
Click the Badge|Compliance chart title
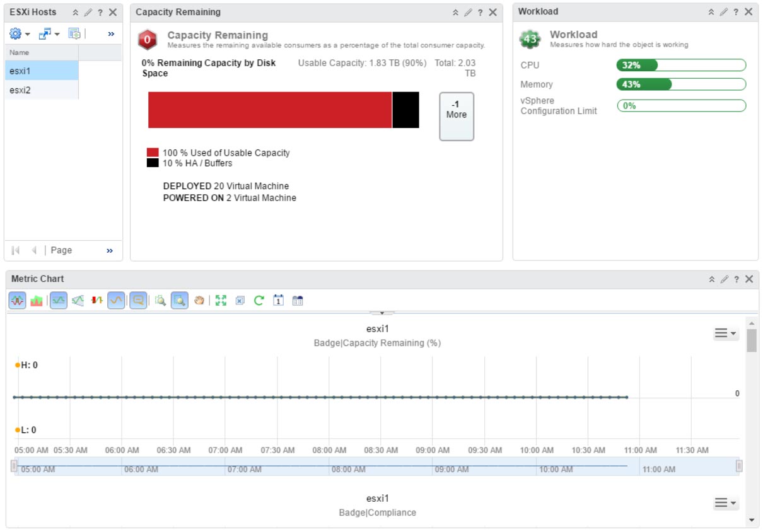pos(377,512)
